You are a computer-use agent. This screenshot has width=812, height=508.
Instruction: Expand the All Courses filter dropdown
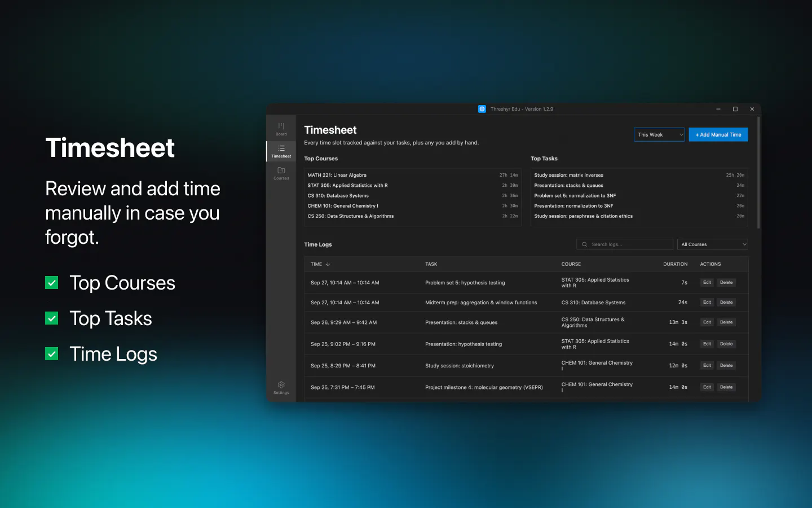(712, 244)
